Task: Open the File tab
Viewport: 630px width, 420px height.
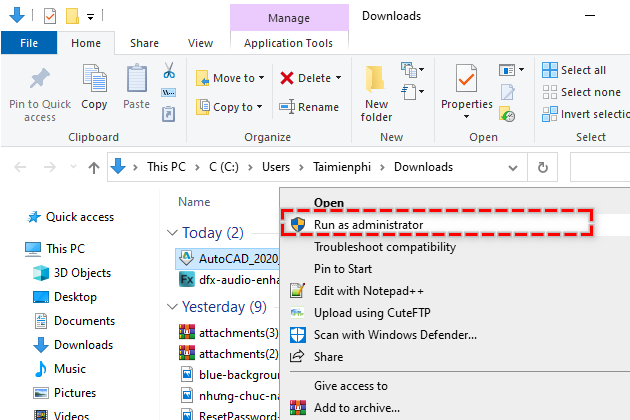Action: click(29, 43)
